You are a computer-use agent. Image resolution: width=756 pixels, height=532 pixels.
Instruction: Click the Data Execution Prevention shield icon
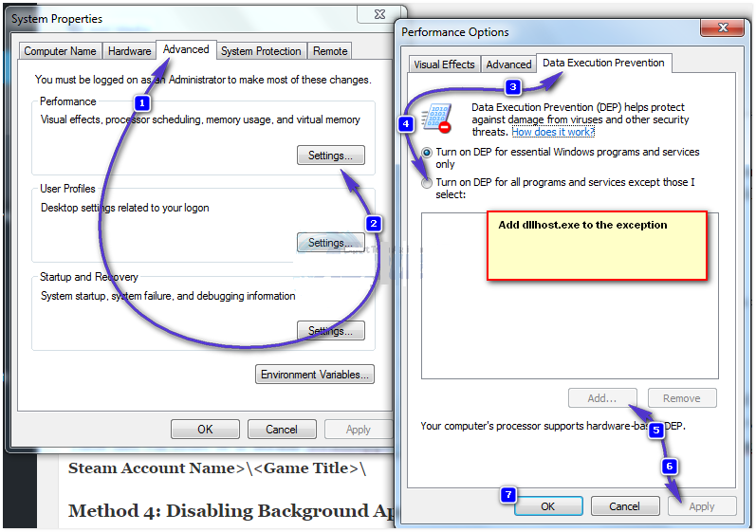(436, 119)
